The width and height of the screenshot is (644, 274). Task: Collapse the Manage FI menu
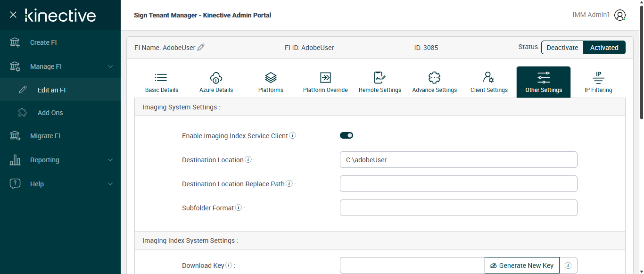[110, 66]
